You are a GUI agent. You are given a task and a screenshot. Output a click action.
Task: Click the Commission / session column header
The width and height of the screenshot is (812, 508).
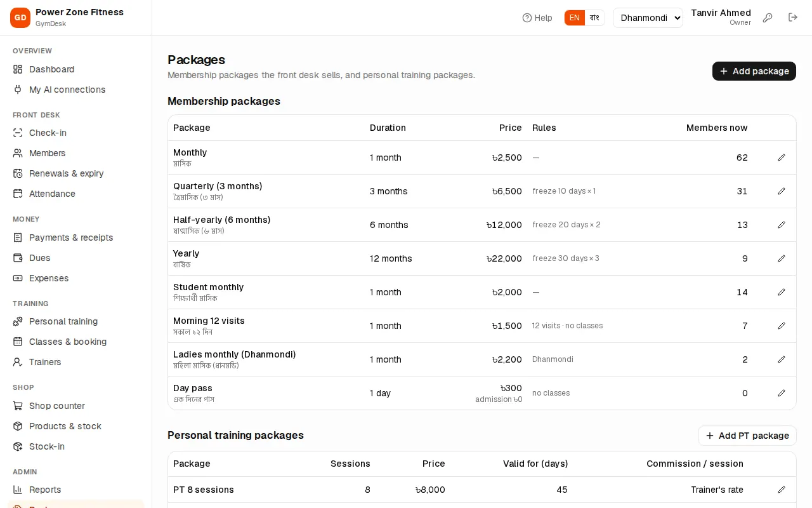point(695,464)
